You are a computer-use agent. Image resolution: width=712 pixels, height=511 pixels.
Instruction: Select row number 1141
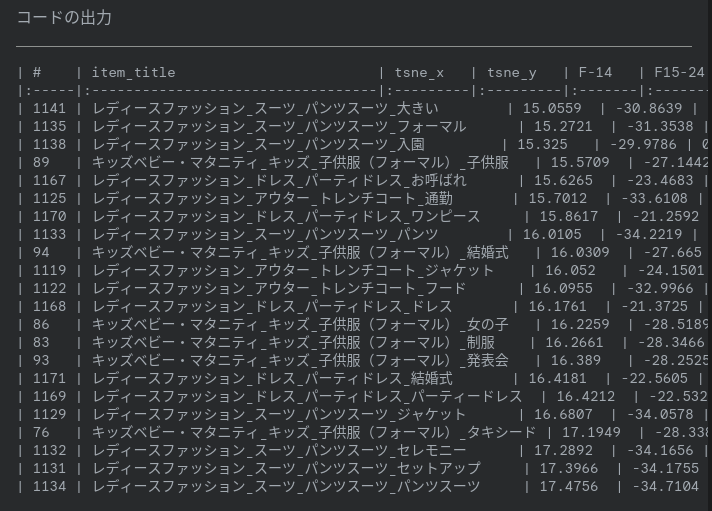pyautogui.click(x=49, y=108)
